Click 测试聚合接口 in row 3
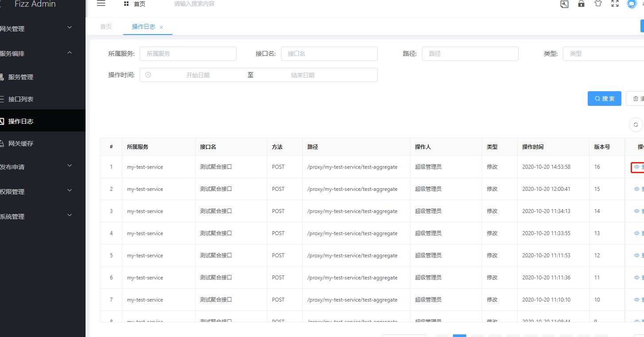644x337 pixels. coord(216,211)
